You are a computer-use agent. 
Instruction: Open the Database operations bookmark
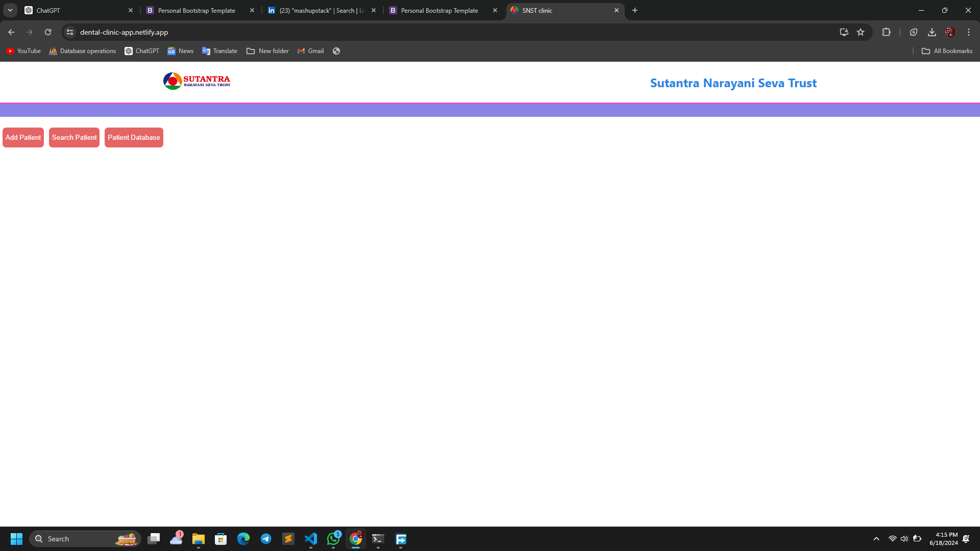(82, 51)
